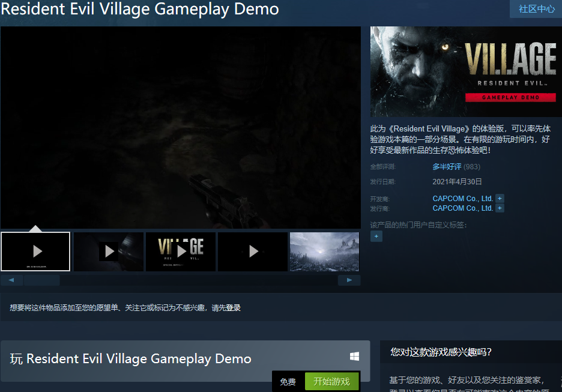Screen dimensions: 562x392
Task: Click the plus button to add user tag
Action: coord(376,237)
